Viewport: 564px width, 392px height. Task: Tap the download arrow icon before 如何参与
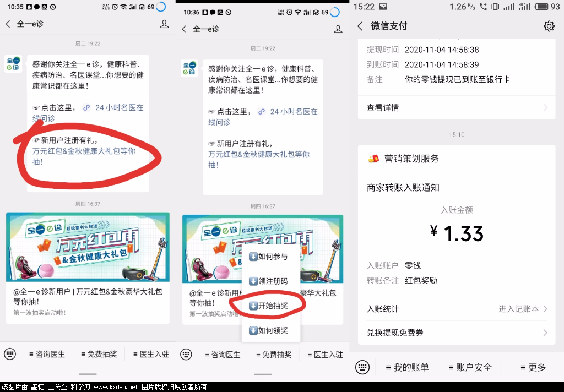(253, 257)
